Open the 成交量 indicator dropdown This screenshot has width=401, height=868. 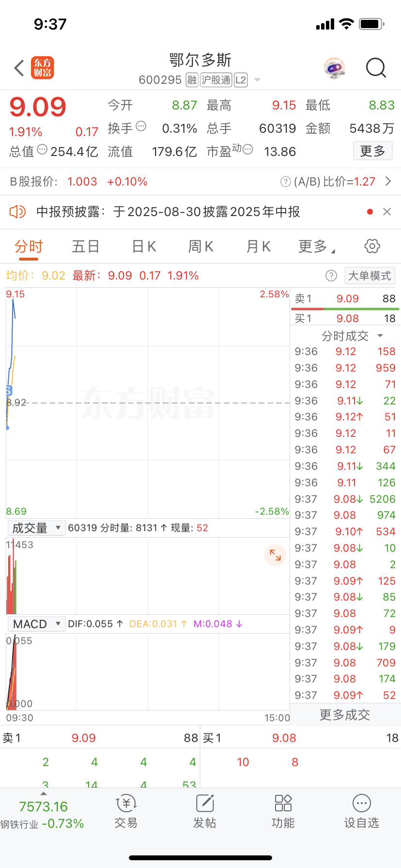[x=36, y=528]
